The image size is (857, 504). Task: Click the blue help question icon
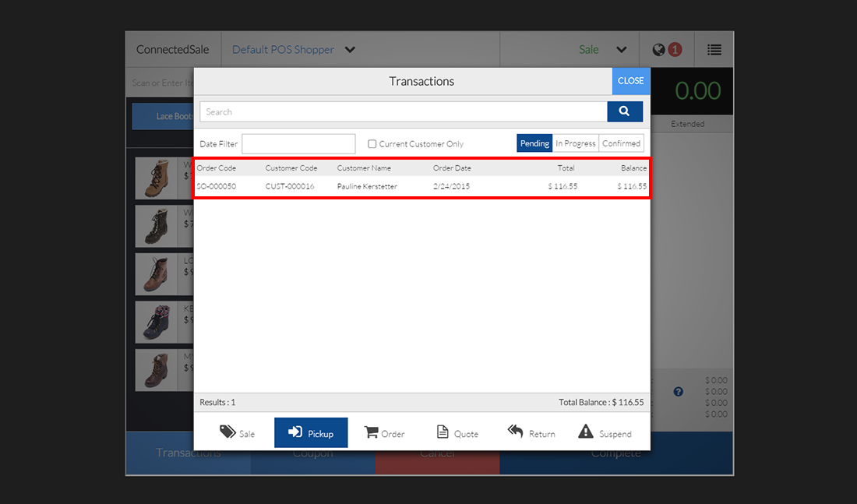pyautogui.click(x=679, y=391)
